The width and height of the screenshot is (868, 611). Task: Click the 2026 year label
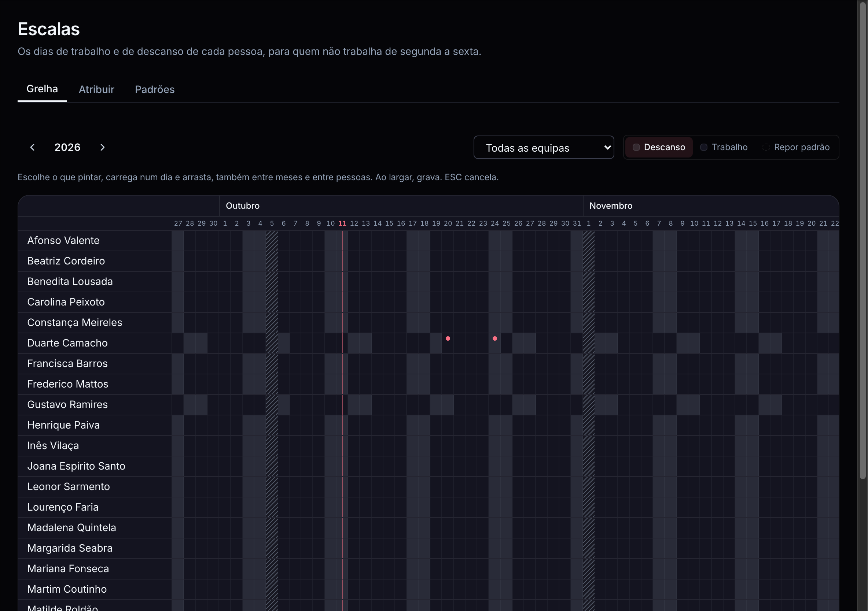pos(67,147)
